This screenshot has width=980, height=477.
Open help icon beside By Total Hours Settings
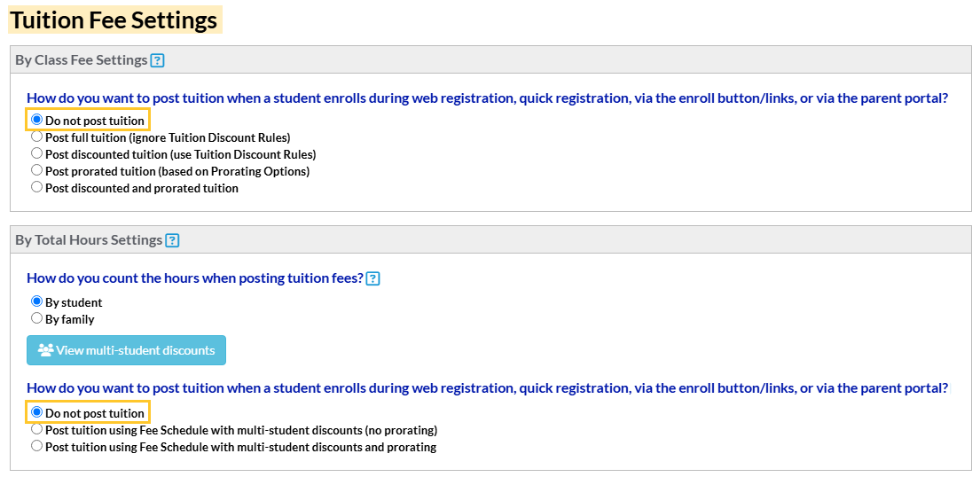172,240
